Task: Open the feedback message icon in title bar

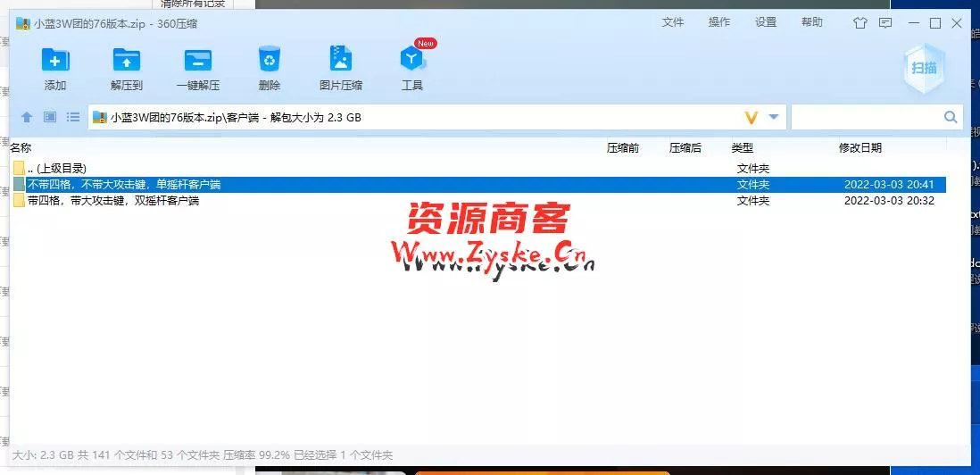Action: coord(884,23)
